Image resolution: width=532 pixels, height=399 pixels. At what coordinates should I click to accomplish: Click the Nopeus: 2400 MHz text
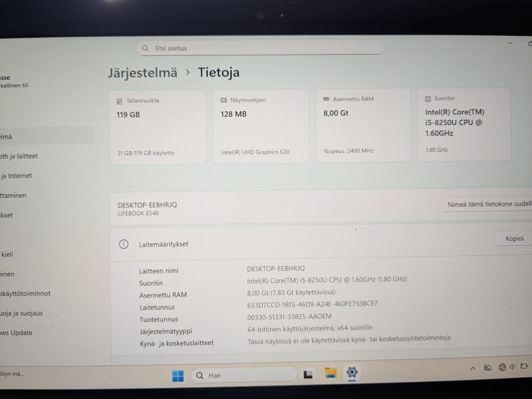pyautogui.click(x=349, y=151)
